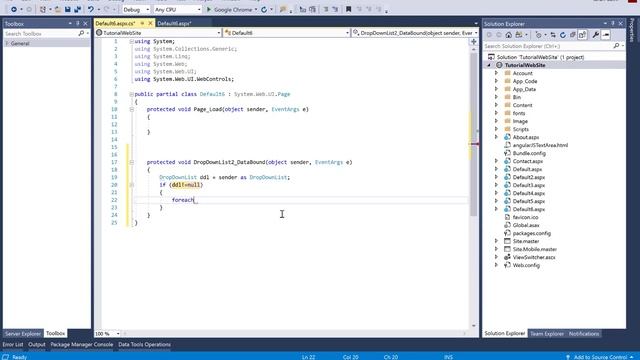640x360 pixels.
Task: Select Web.config in Solution Explorer
Action: pos(526,265)
